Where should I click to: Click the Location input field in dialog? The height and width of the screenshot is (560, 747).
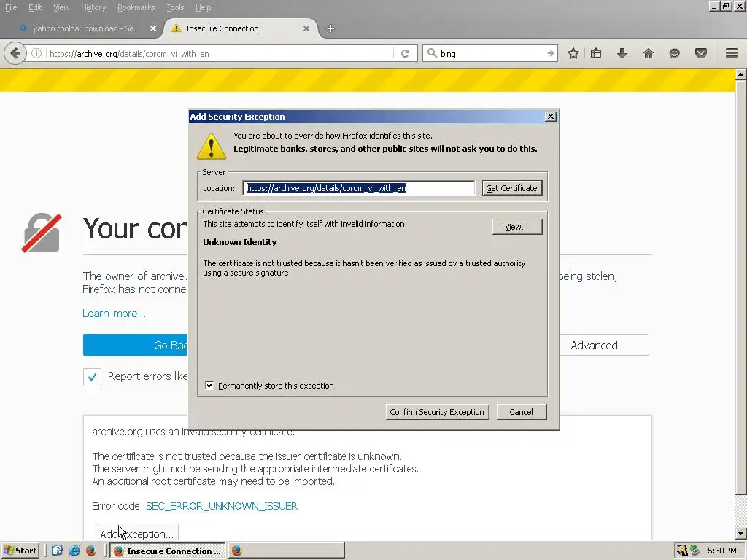359,188
